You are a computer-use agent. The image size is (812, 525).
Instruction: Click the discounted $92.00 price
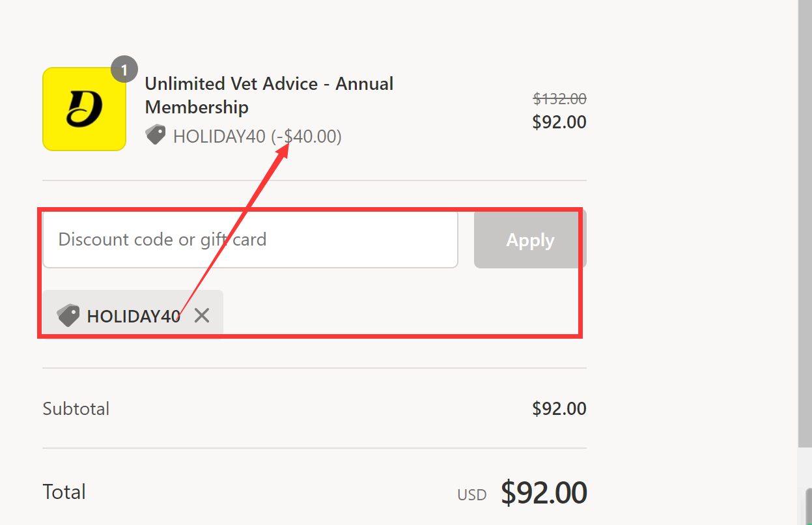click(x=559, y=122)
